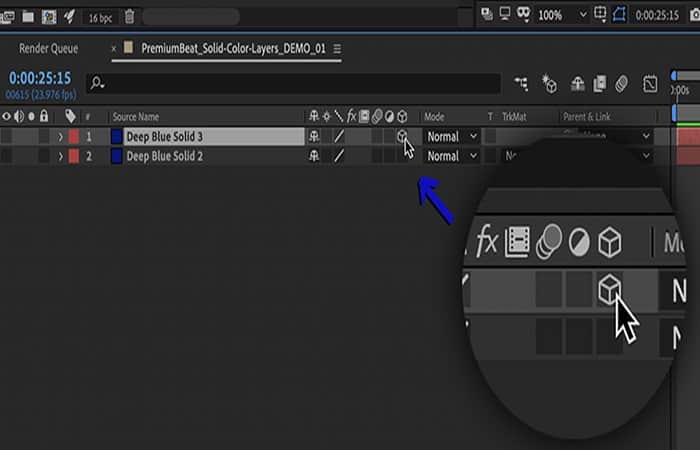
Task: Select the Deep Blue Solid 3 layer name
Action: 164,137
